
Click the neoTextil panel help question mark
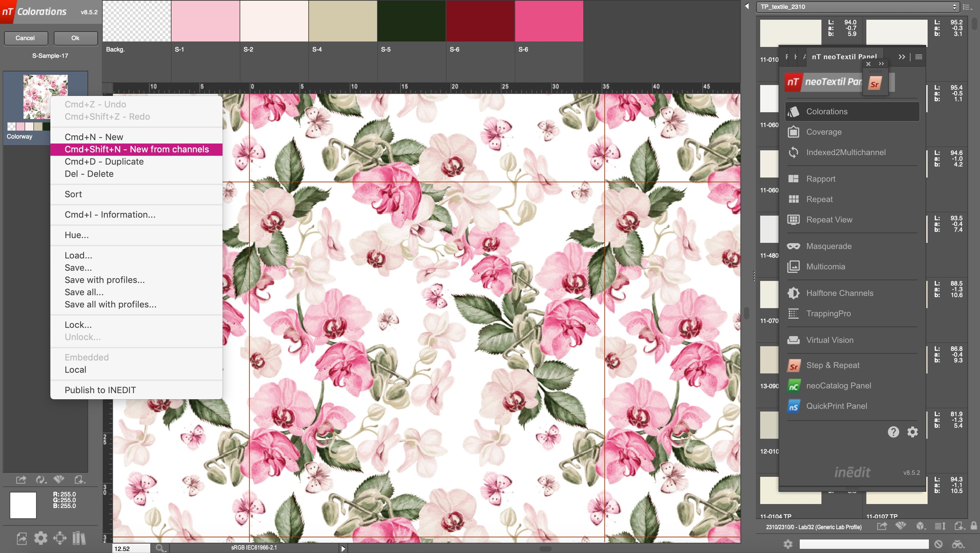893,432
